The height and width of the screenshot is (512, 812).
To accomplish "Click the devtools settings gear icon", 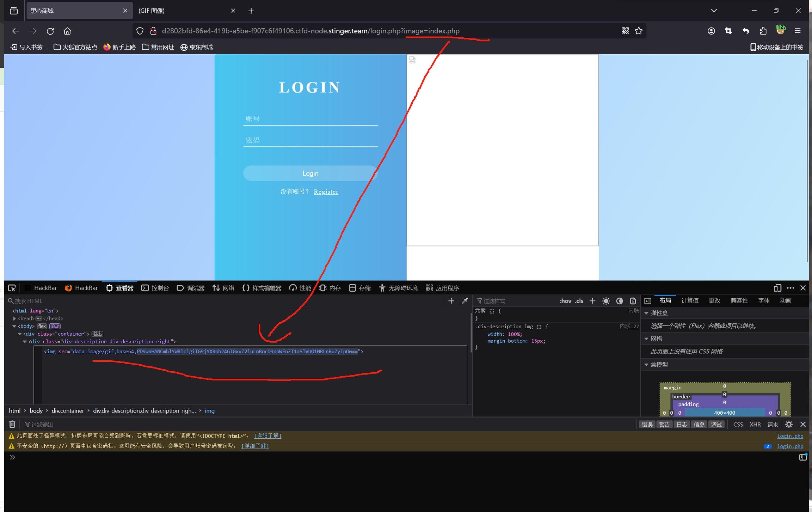I will (x=789, y=424).
